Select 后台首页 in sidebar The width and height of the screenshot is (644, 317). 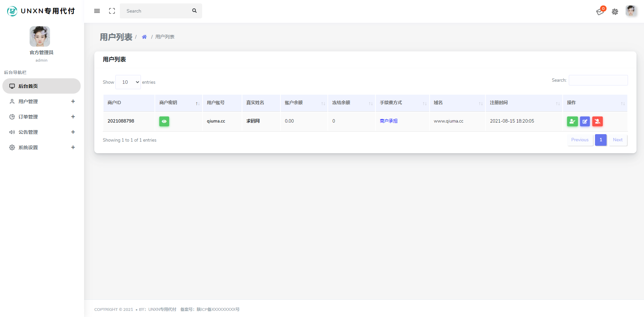[x=42, y=86]
